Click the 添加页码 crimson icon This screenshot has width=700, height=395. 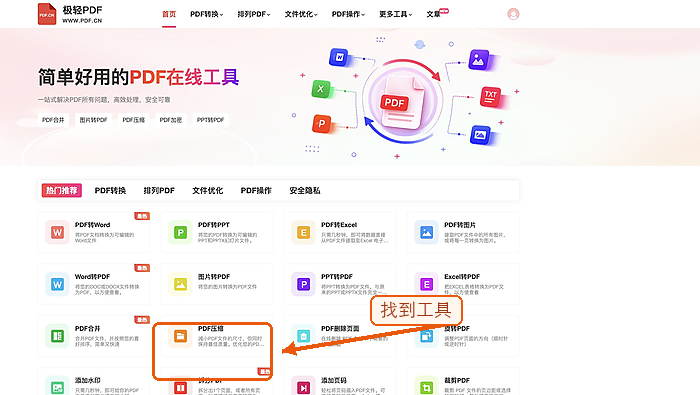tap(304, 387)
